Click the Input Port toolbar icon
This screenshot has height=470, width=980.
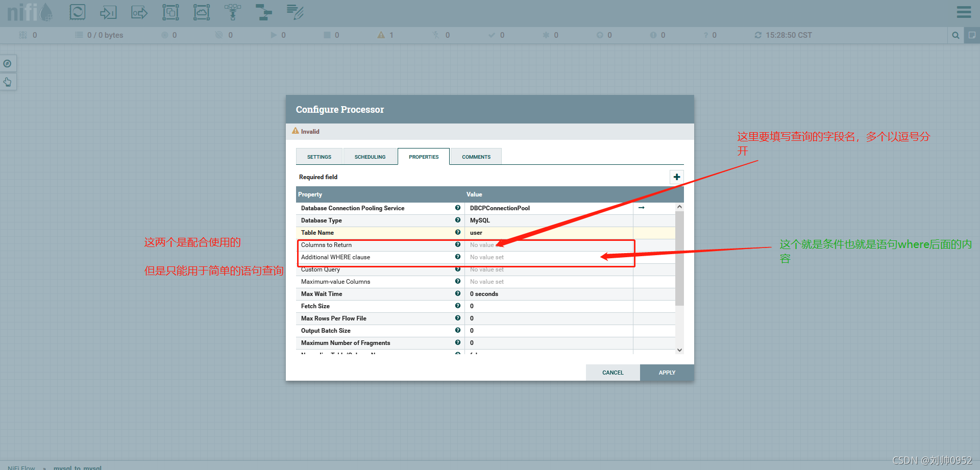tap(108, 12)
